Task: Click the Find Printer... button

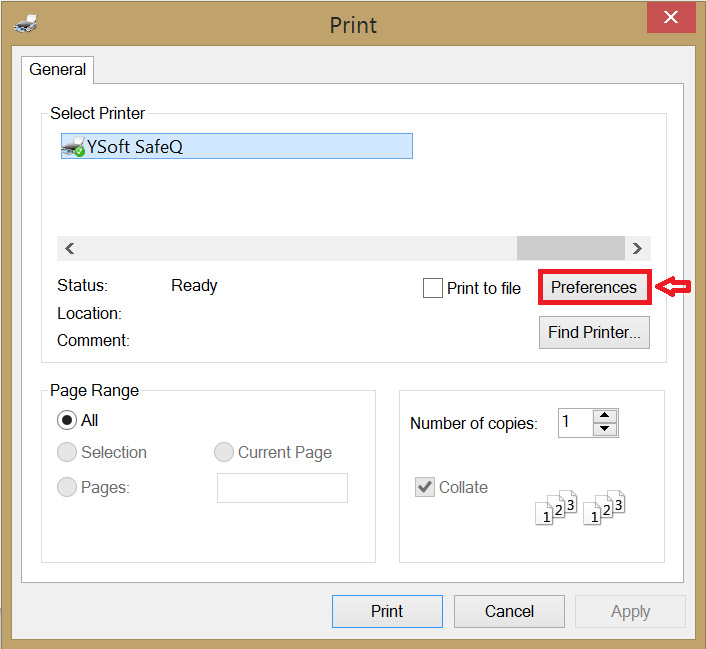Action: point(594,333)
